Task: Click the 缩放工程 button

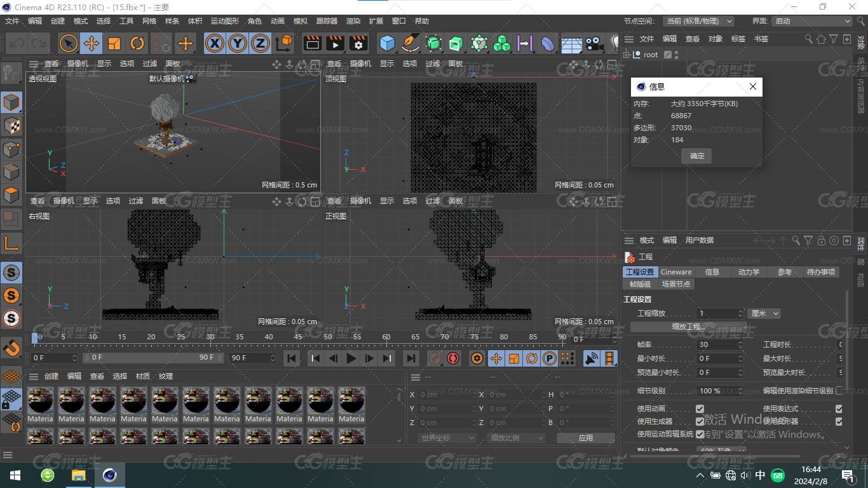Action: point(689,327)
